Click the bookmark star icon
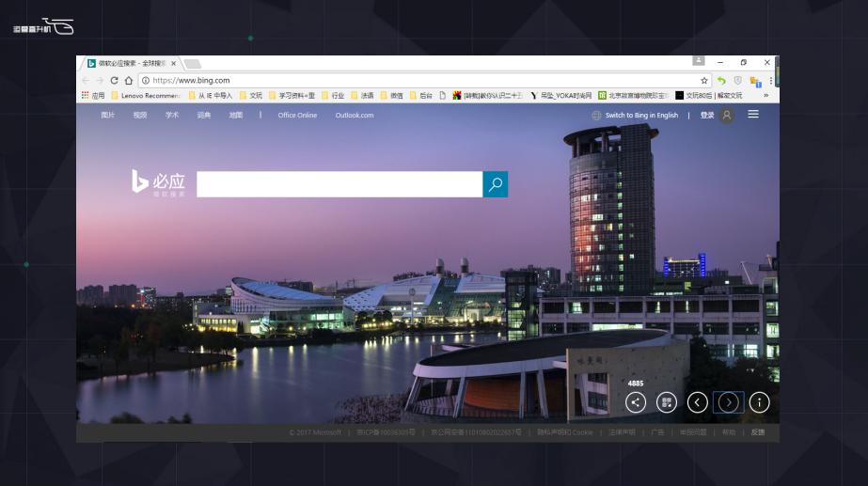Image resolution: width=868 pixels, height=486 pixels. tap(704, 80)
